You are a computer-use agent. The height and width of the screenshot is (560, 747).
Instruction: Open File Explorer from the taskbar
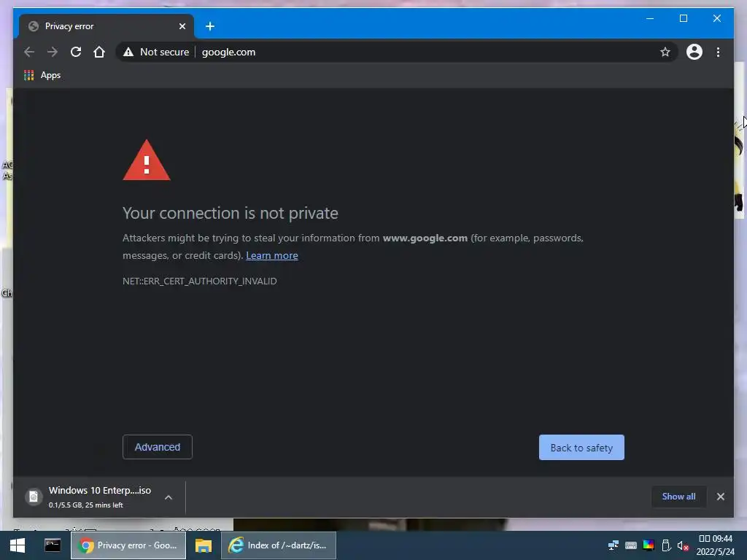[204, 545]
